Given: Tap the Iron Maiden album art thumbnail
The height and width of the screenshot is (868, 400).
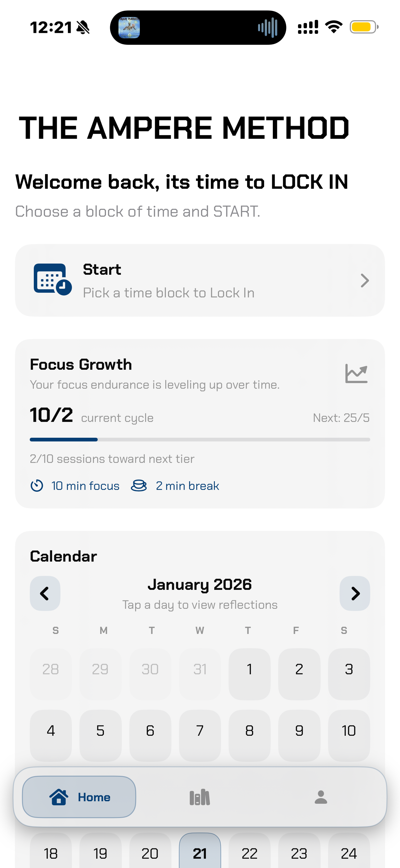Looking at the screenshot, I should [129, 28].
